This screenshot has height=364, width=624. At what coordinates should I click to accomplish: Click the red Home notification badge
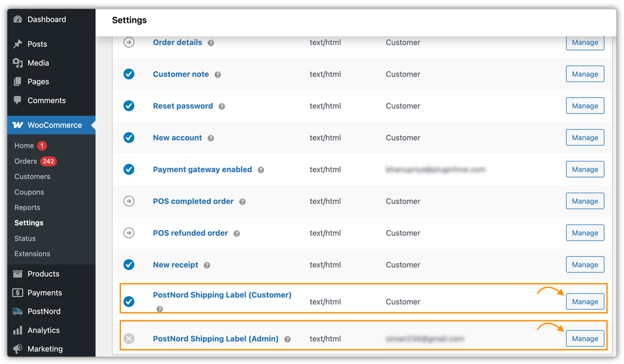click(42, 146)
